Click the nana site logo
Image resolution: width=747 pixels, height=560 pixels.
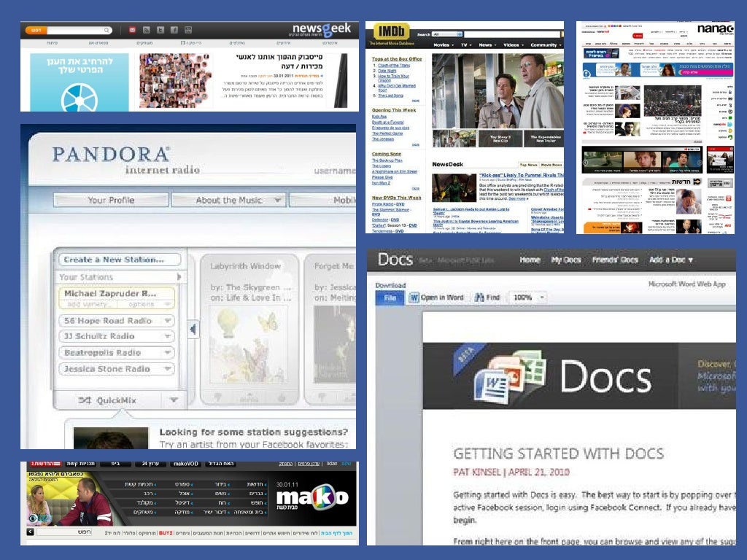point(715,28)
